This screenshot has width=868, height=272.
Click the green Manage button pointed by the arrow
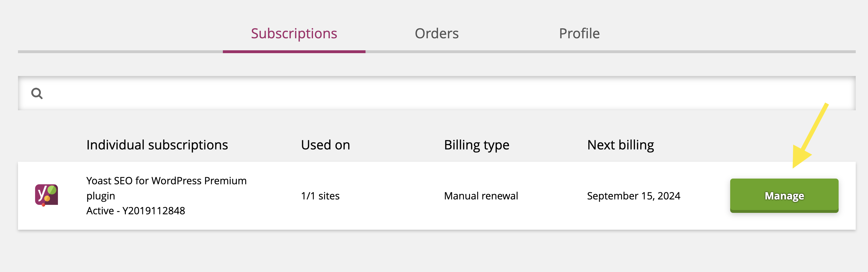(784, 196)
